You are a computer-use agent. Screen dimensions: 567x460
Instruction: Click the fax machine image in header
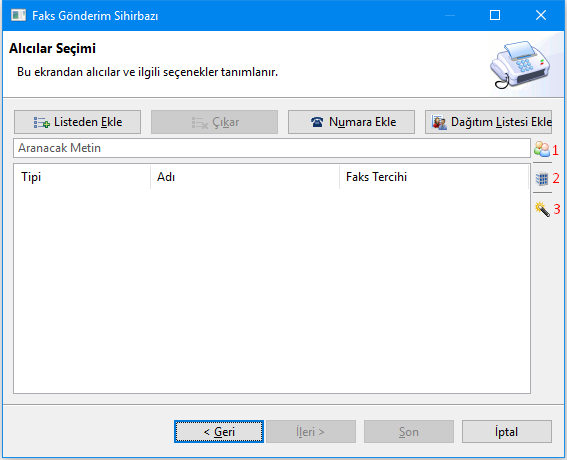tap(520, 64)
